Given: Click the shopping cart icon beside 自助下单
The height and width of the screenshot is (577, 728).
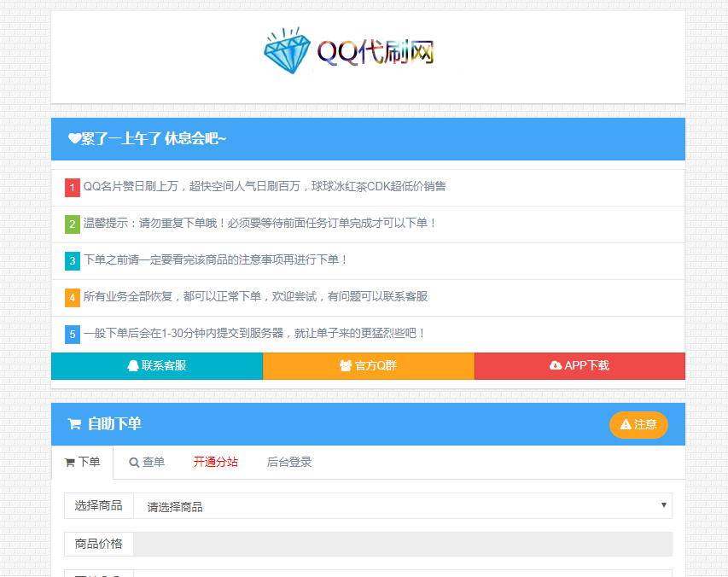Looking at the screenshot, I should tap(74, 424).
